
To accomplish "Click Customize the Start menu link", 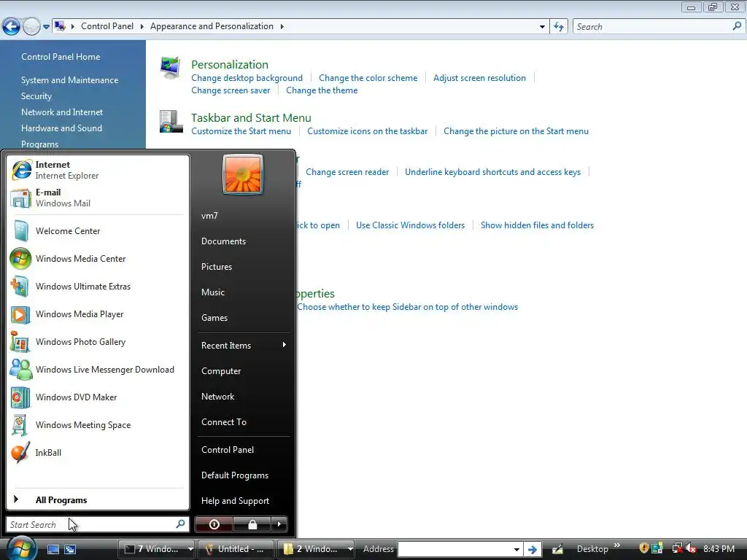I will [241, 131].
